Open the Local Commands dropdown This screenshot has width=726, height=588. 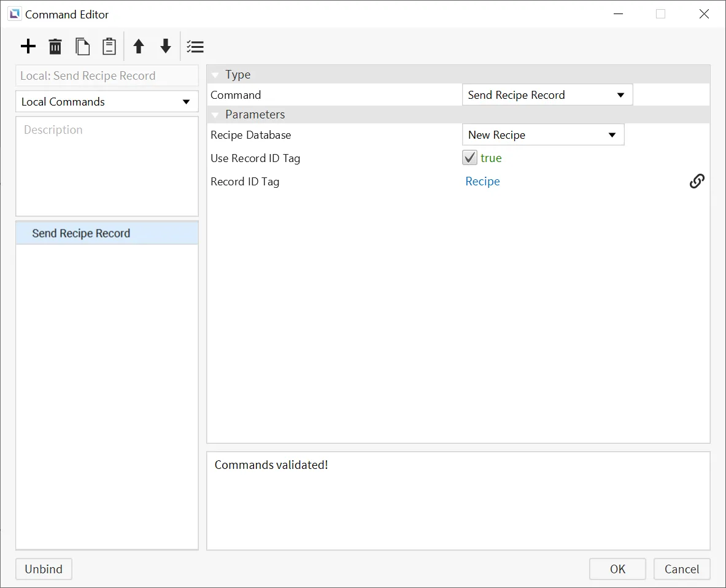[107, 102]
